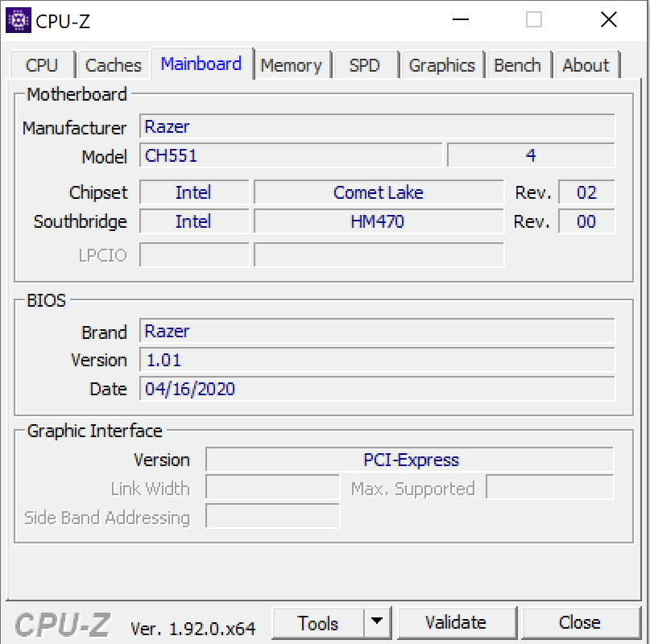Click the BIOS Date 04/16/2020
The image size is (650, 644).
coord(377,389)
